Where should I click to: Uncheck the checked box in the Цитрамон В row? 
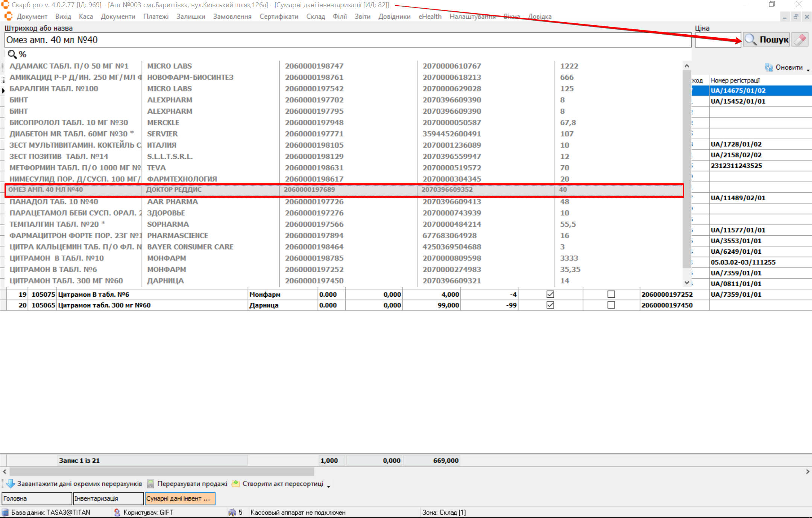click(550, 294)
